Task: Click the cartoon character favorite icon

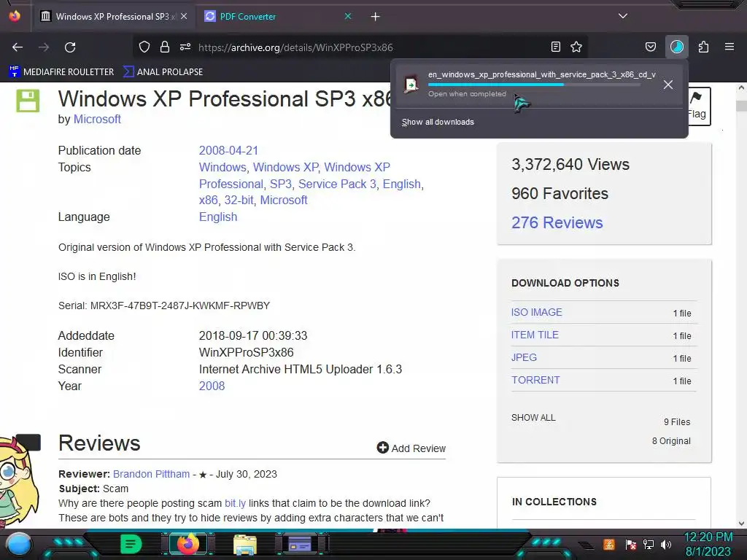Action: coord(19,481)
